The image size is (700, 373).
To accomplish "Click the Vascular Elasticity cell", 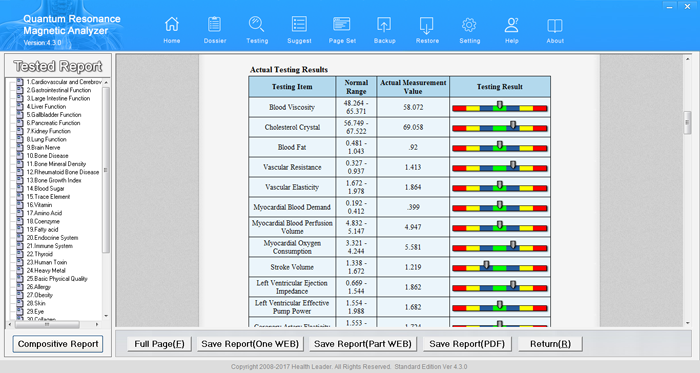I will pos(292,187).
